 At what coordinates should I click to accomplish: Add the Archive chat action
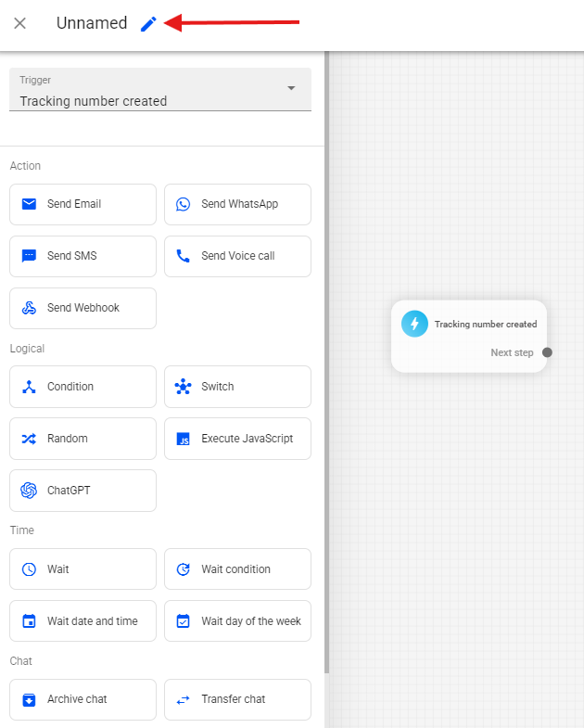click(x=83, y=699)
